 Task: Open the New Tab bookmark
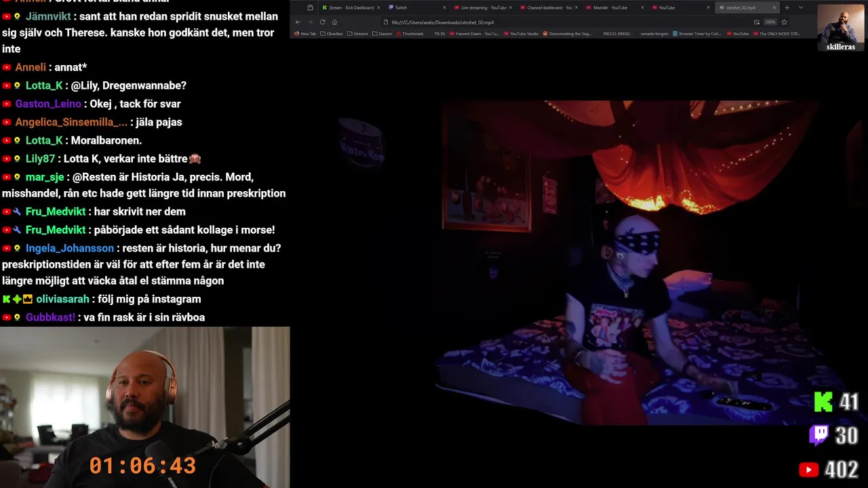(x=305, y=33)
